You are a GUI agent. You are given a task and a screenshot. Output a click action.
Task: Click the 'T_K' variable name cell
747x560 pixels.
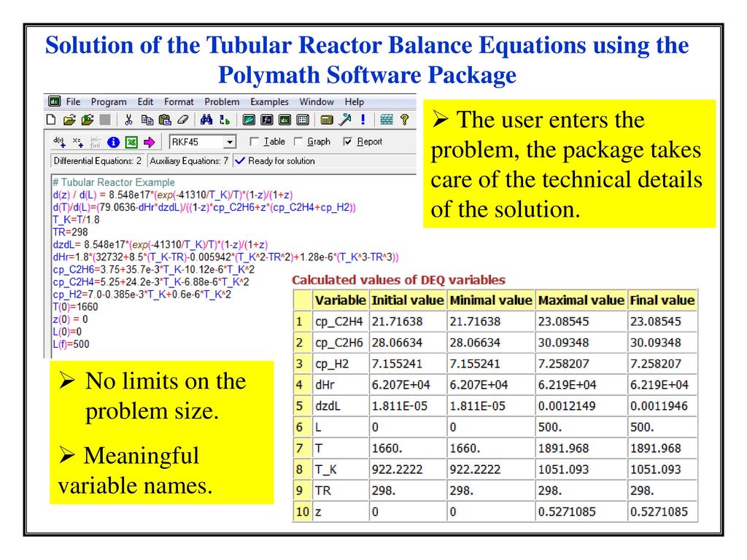pos(340,469)
